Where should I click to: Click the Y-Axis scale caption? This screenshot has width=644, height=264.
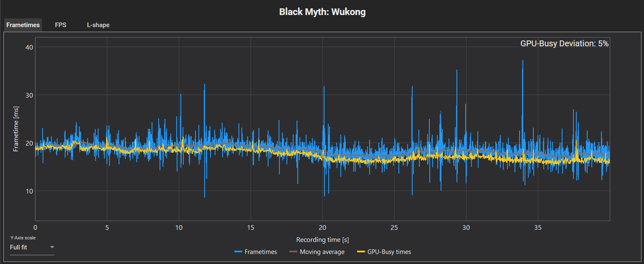tap(23, 238)
